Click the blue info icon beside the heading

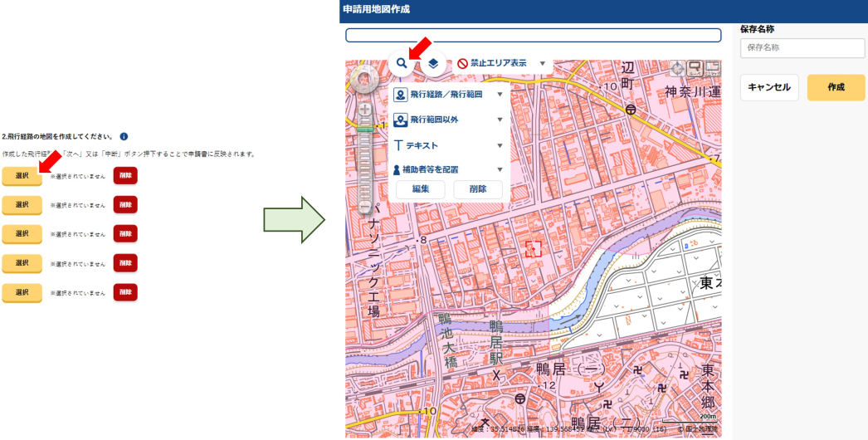tap(124, 136)
